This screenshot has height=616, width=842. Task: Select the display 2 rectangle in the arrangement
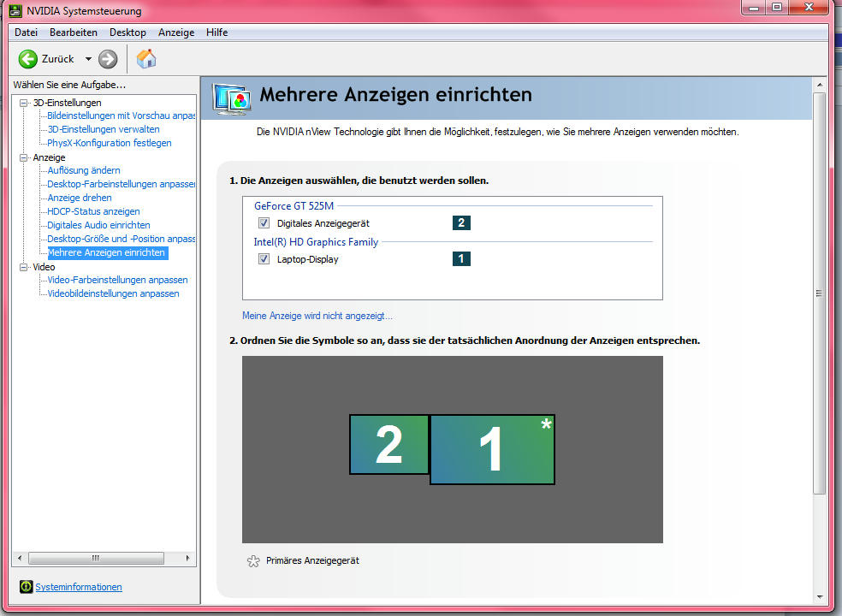click(389, 444)
